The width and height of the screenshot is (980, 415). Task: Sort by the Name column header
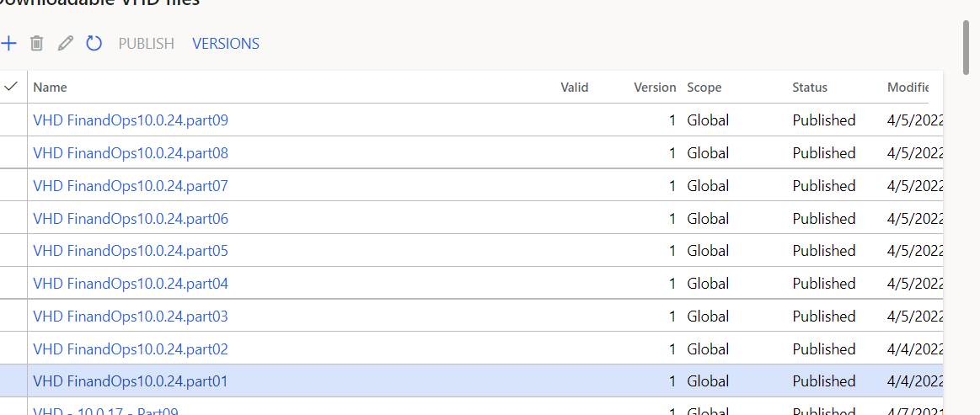pos(50,88)
